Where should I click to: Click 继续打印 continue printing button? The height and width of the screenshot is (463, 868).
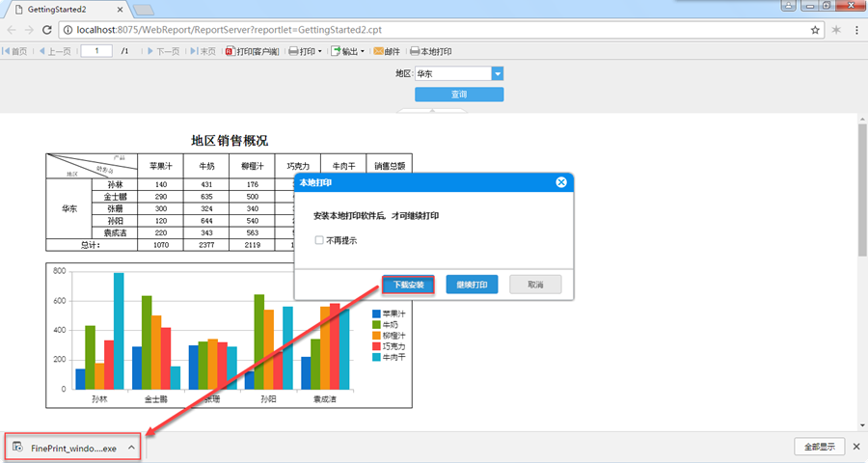[472, 285]
